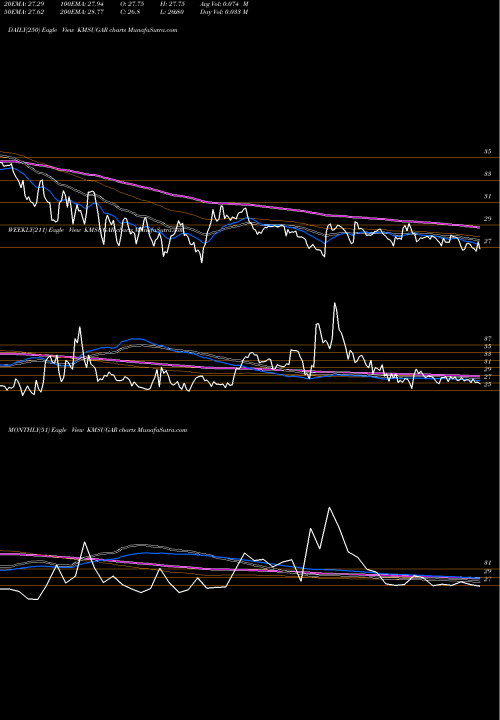
Task: Click the 27 price label on monthly chart
Action: coord(487,579)
